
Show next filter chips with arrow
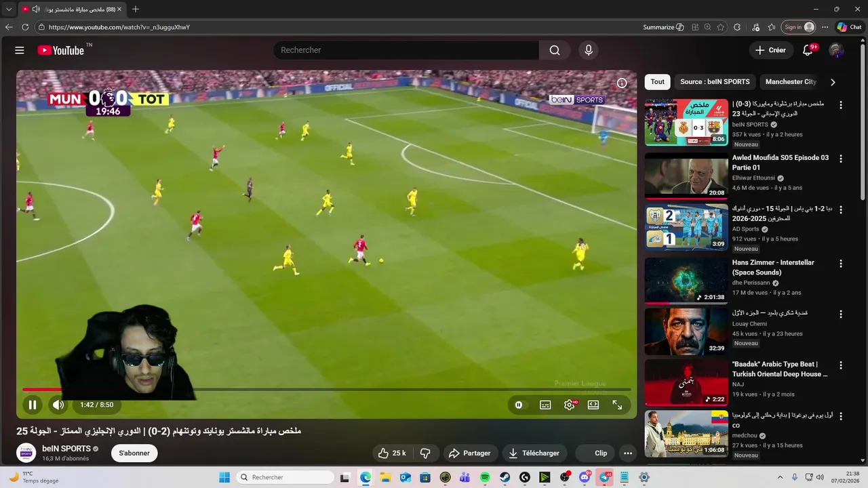tap(833, 82)
